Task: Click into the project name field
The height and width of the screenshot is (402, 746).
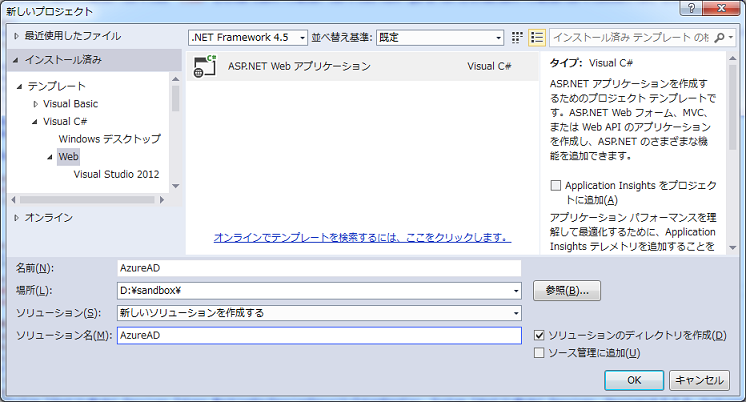Action: (319, 268)
